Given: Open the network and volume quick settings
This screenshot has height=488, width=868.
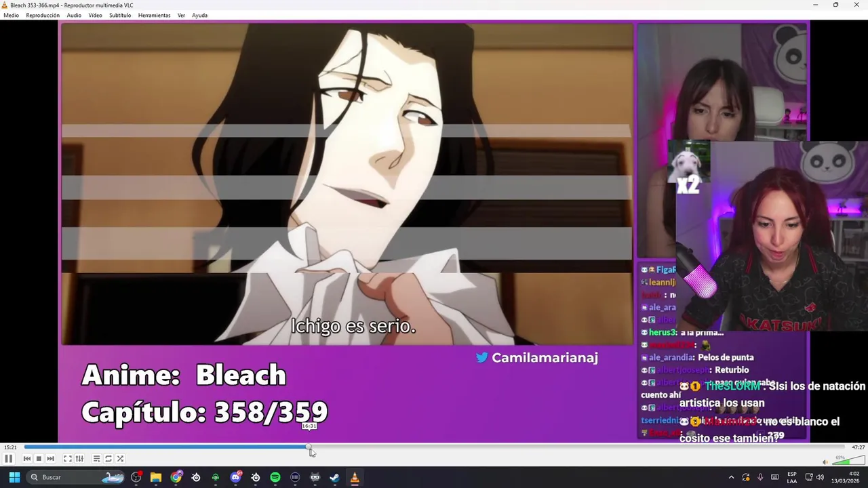Looking at the screenshot, I should (x=814, y=477).
